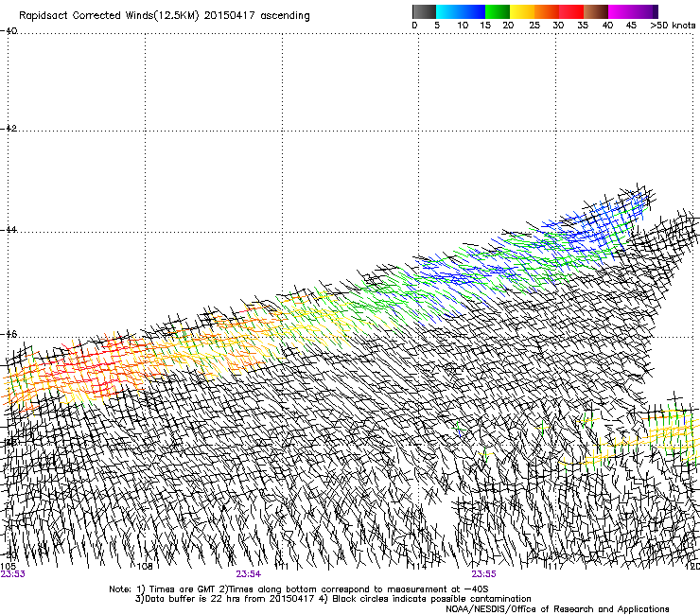Click the 117 longitude axis label
This screenshot has height=615, width=700.
point(555,566)
